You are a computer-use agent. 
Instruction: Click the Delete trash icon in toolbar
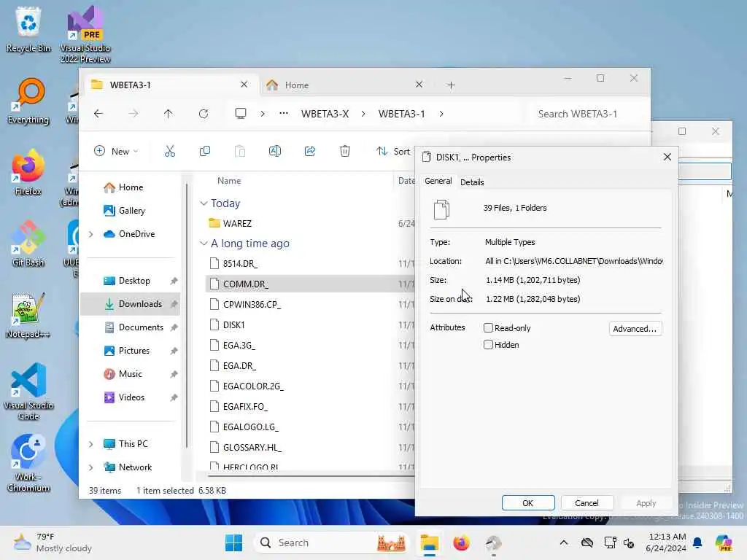pyautogui.click(x=345, y=152)
